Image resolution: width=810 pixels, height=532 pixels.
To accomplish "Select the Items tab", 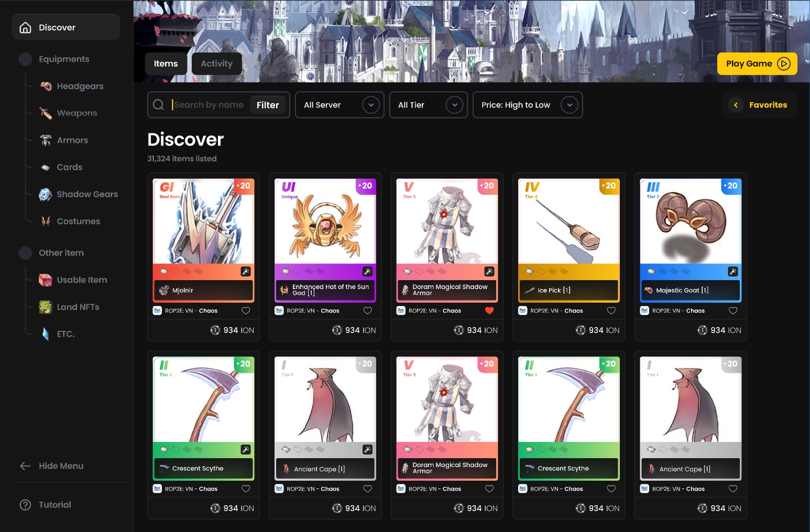I will click(166, 63).
